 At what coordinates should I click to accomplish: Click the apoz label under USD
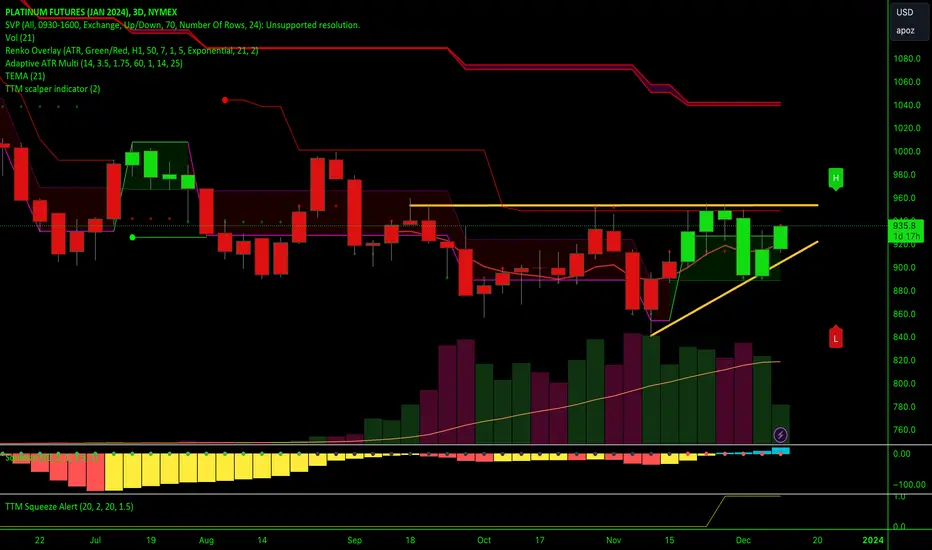tap(905, 30)
